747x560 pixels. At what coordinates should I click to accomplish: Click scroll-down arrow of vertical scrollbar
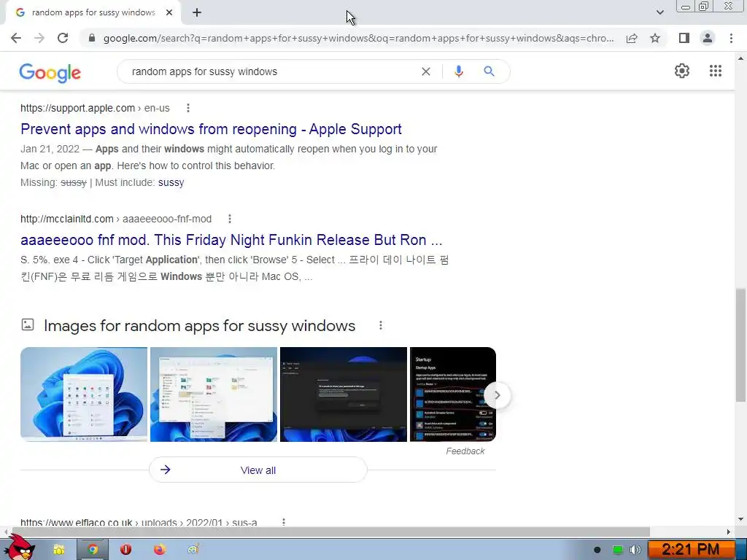[x=740, y=519]
